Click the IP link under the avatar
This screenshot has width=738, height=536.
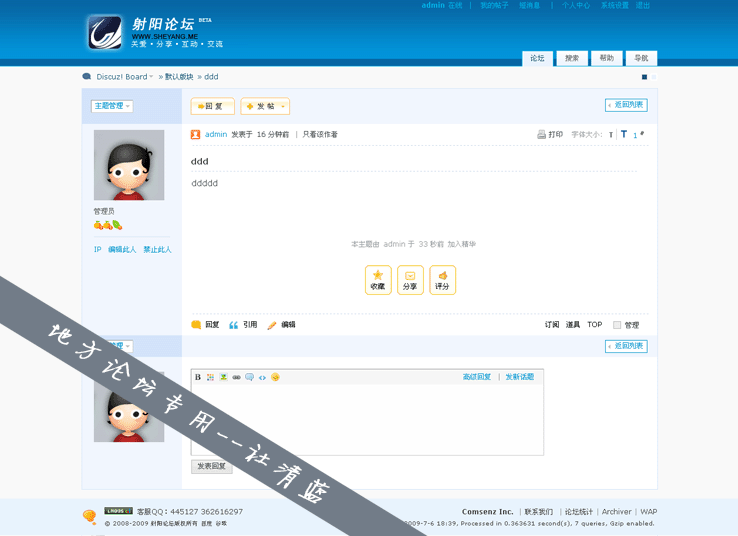tap(97, 249)
